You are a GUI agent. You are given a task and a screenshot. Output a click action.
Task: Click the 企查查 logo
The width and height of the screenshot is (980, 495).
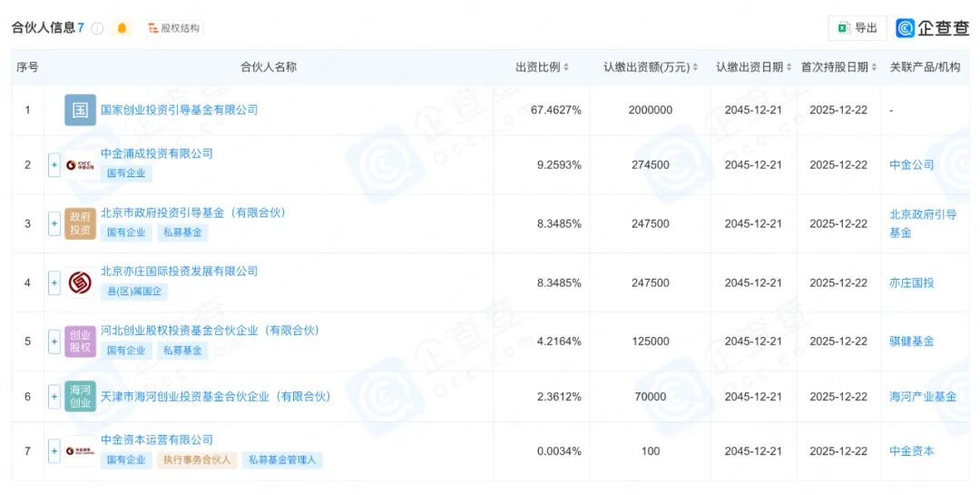tap(932, 28)
